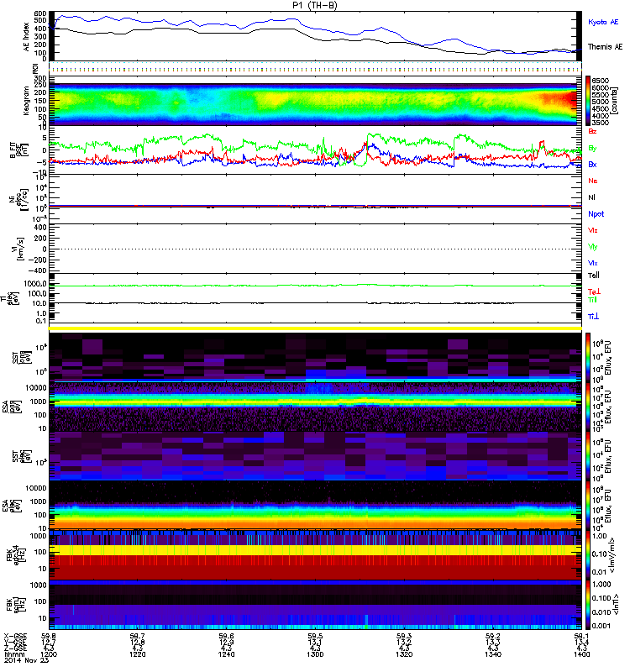Select the red Bz legend entry
The height and width of the screenshot is (672, 630).
pos(592,132)
